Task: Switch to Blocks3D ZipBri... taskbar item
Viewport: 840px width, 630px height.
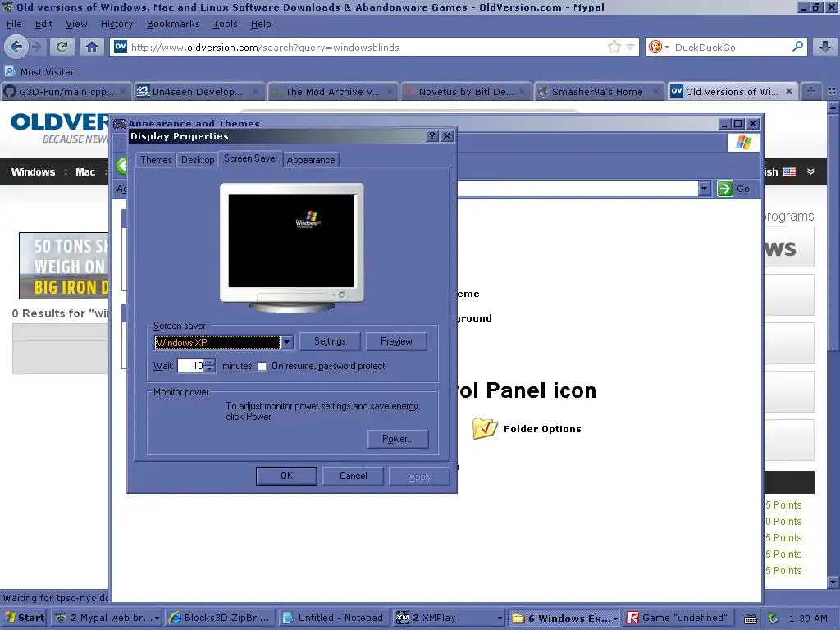Action: tap(220, 618)
